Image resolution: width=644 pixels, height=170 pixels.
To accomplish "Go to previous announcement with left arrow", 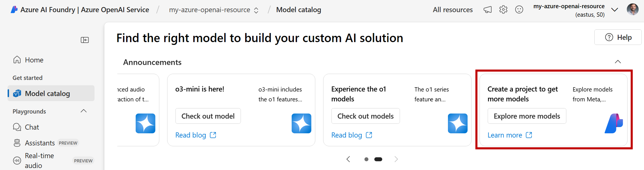I will [348, 159].
